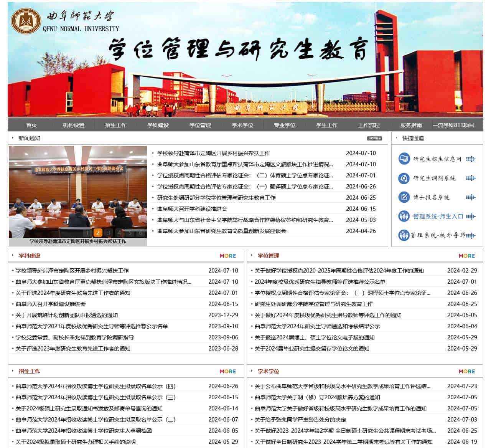Image resolution: width=491 pixels, height=448 pixels.
Task: Open the 研究生招生信息网 quick link
Action: point(437,159)
